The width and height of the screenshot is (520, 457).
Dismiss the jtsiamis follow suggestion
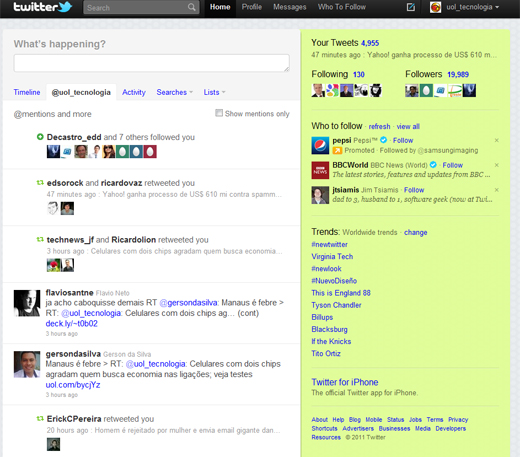point(496,190)
